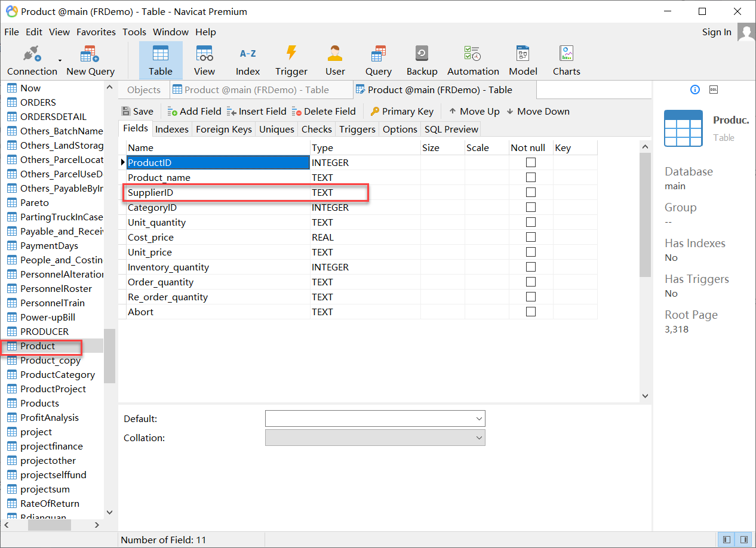Select ProfitAnalysis table in sidebar

point(50,417)
